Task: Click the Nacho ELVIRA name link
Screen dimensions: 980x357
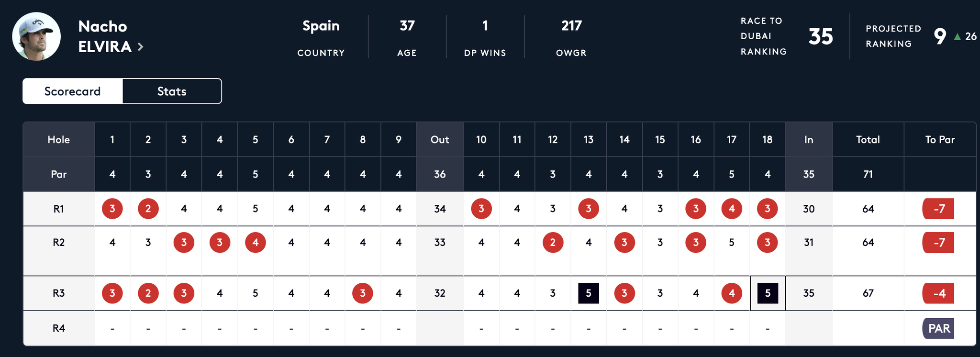Action: [x=105, y=36]
